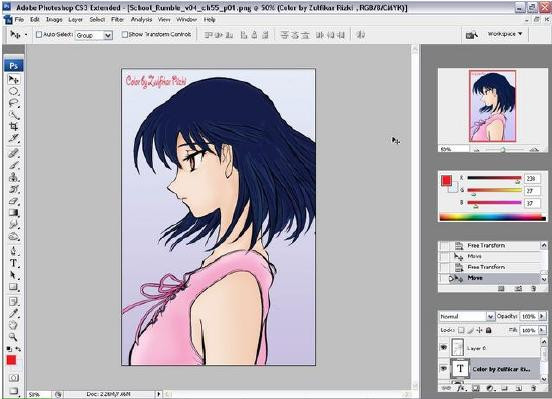Select the Hand tool
Viewport: 552px width, 399px height.
(x=13, y=325)
